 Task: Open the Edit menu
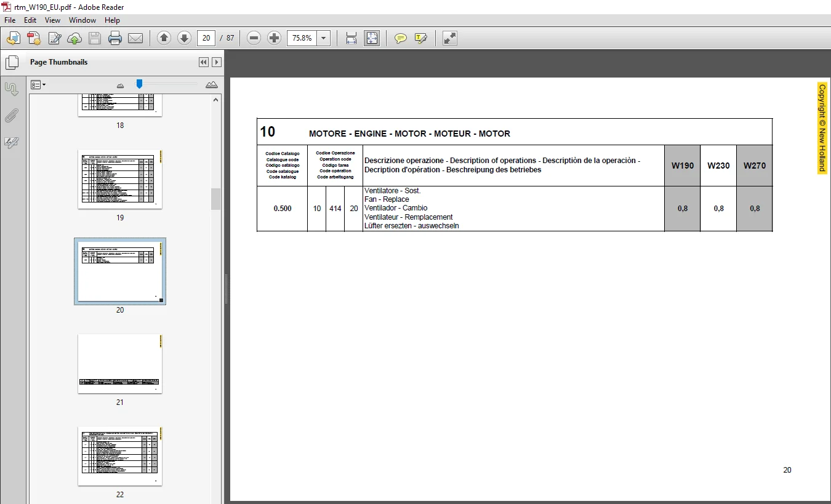pyautogui.click(x=30, y=20)
